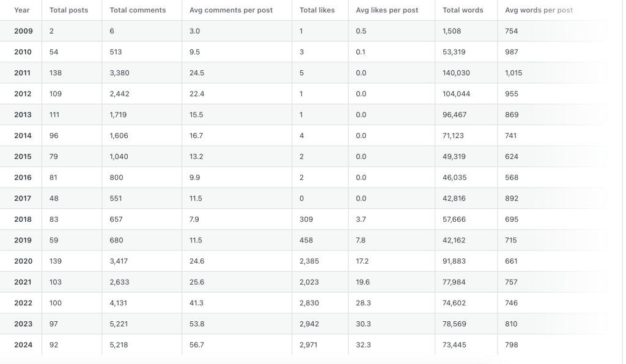626x364 pixels.
Task: Click total comments value 4,131
Action: (119, 303)
